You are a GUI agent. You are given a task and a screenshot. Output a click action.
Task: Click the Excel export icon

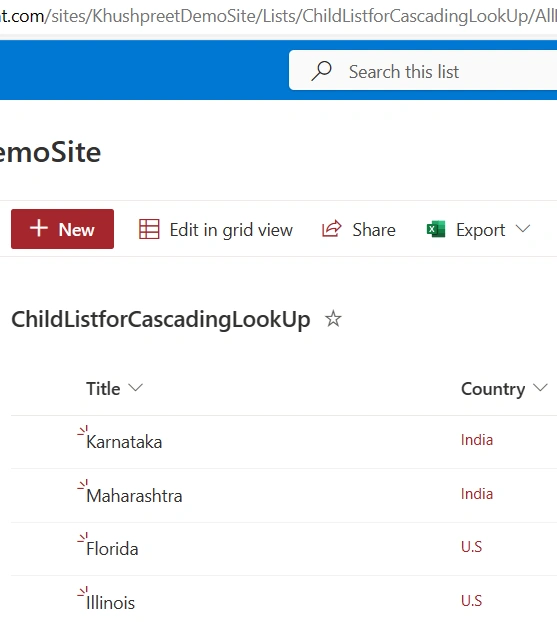coord(436,229)
